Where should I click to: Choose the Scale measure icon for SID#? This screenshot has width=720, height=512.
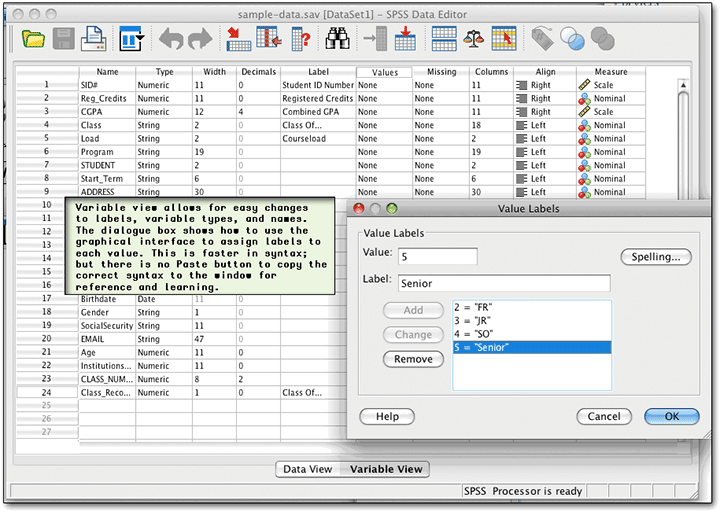pyautogui.click(x=584, y=85)
